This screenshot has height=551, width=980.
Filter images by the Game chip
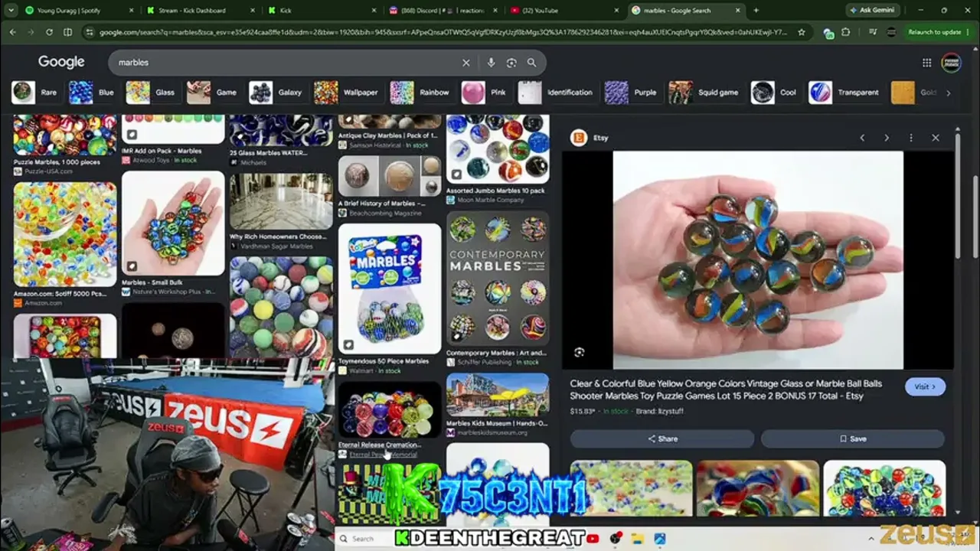pyautogui.click(x=213, y=93)
